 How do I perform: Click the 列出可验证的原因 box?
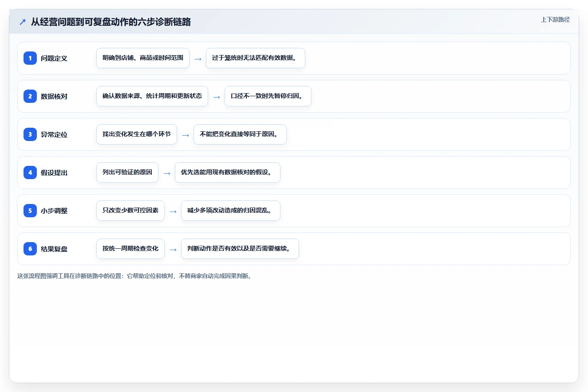point(127,172)
